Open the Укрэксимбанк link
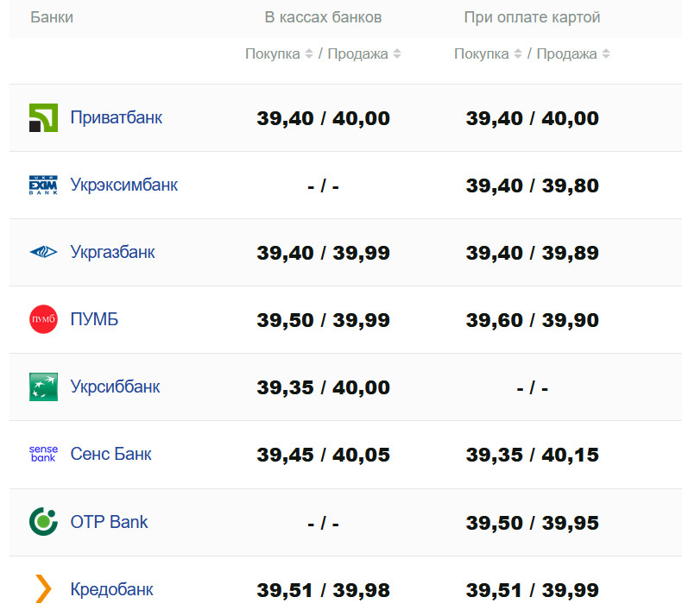Screen dimensions: 682x616 tap(123, 185)
